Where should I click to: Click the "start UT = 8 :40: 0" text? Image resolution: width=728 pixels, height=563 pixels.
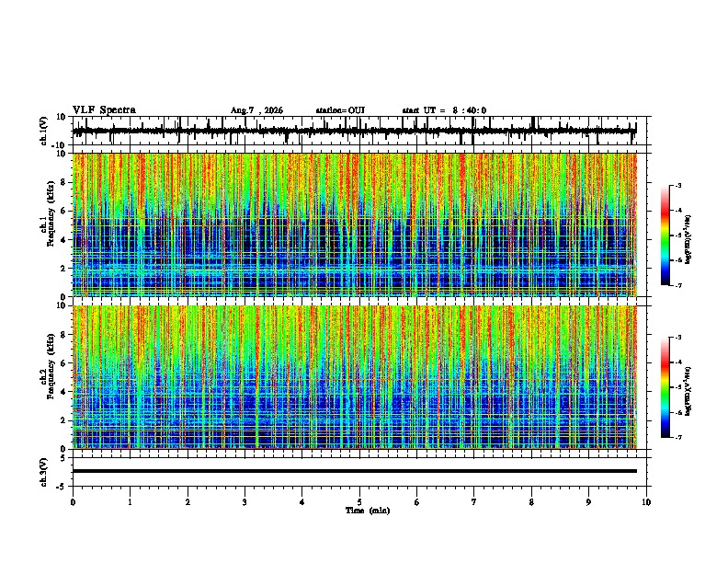pos(444,110)
